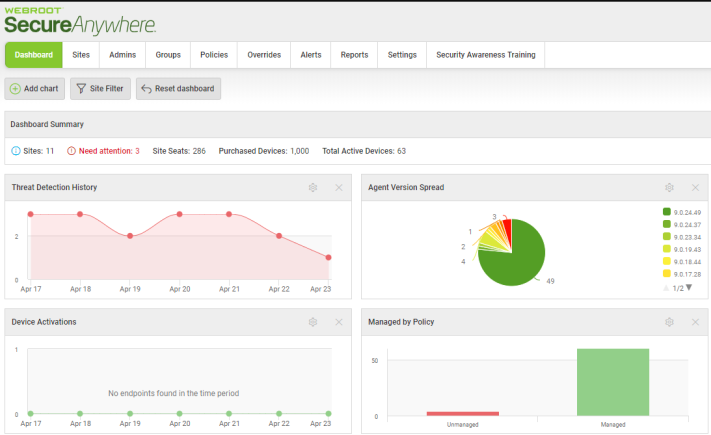Open Agent Version Spread settings gear
Image resolution: width=711 pixels, height=435 pixels.
(669, 187)
